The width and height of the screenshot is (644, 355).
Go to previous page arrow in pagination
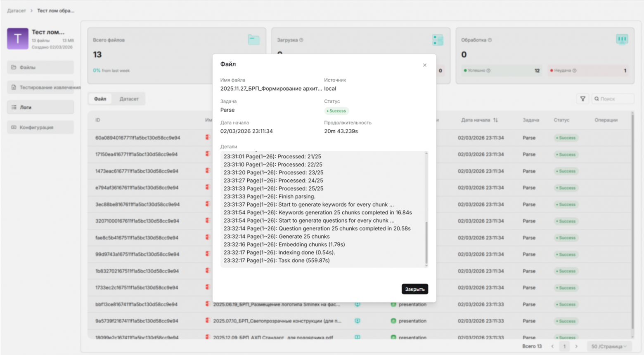click(552, 346)
